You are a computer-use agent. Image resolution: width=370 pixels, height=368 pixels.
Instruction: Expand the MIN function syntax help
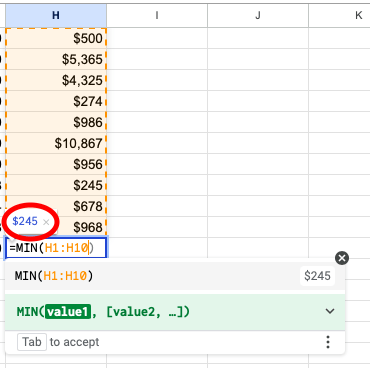coord(330,311)
